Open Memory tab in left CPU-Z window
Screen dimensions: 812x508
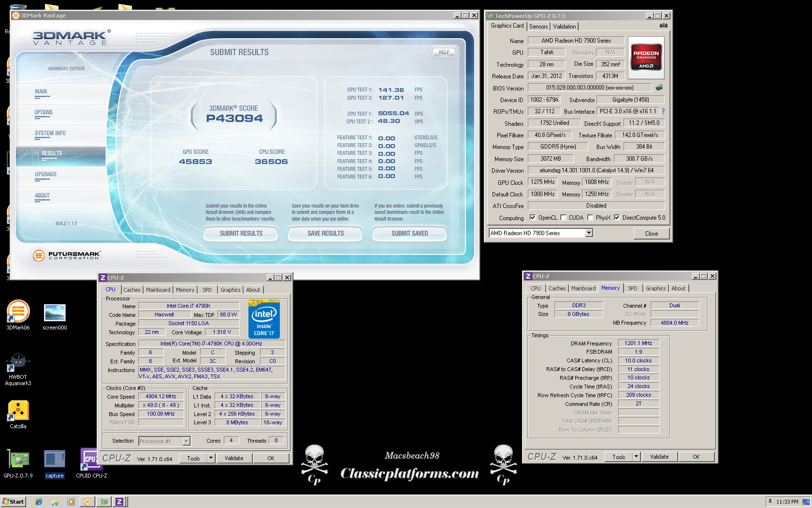pyautogui.click(x=185, y=290)
